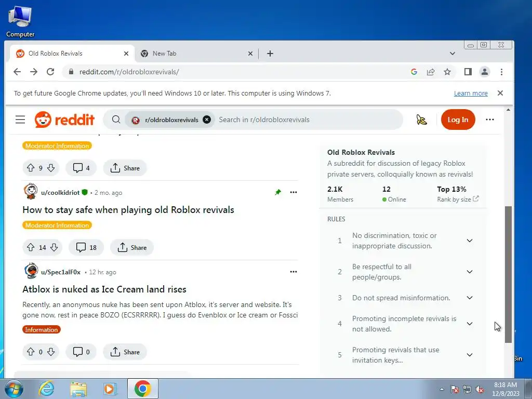Open the 18 comments on stay safe post

pyautogui.click(x=86, y=247)
